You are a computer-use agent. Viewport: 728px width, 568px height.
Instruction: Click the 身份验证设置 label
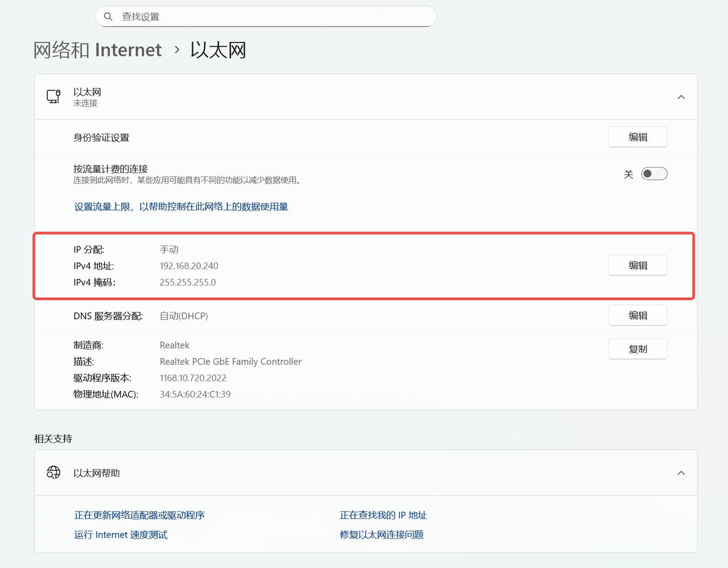click(101, 138)
